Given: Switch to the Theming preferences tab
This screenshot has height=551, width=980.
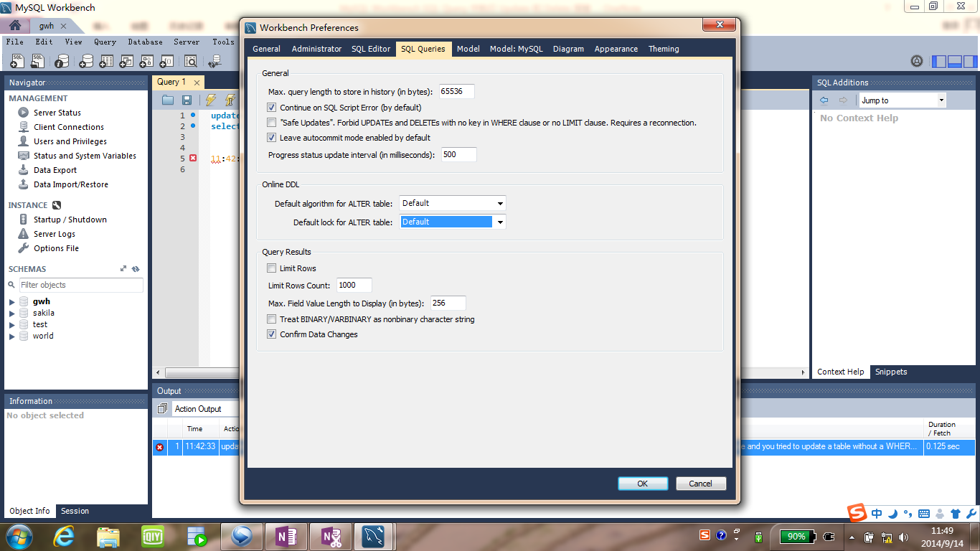Looking at the screenshot, I should [664, 49].
